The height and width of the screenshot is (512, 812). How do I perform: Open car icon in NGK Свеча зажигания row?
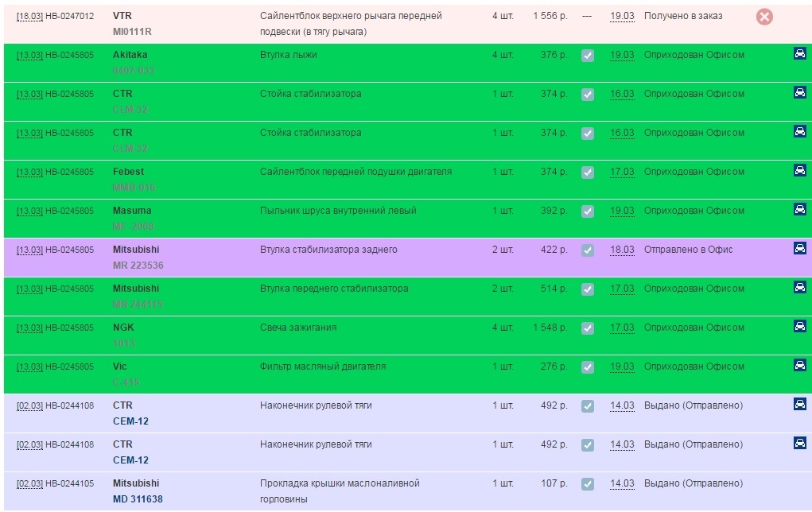pos(799,326)
